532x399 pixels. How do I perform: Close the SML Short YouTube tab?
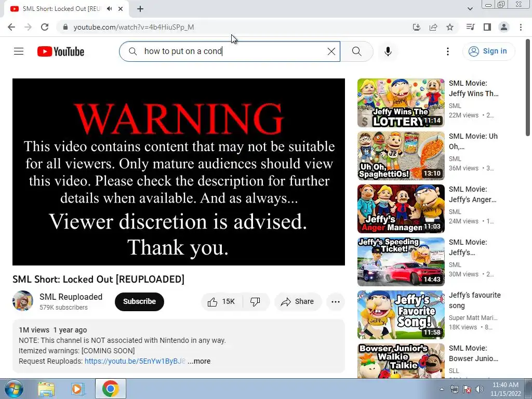[121, 9]
